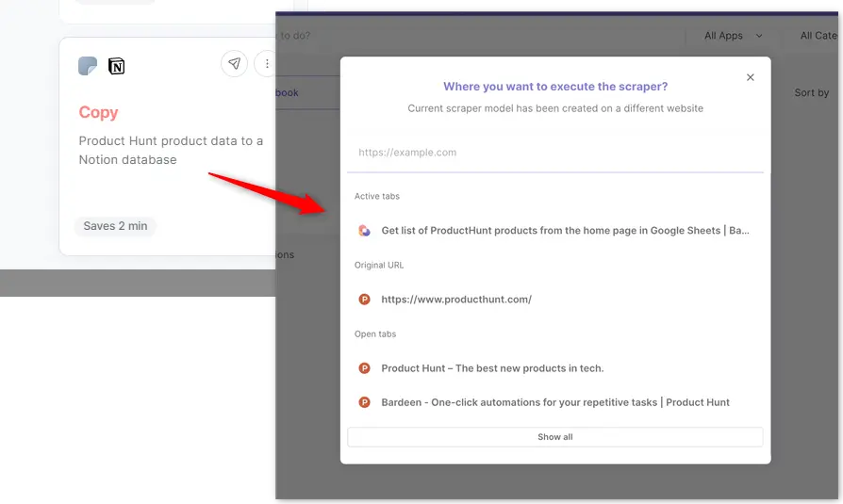The width and height of the screenshot is (843, 504).
Task: Click the 'Saves 2 min' badge
Action: click(x=115, y=226)
